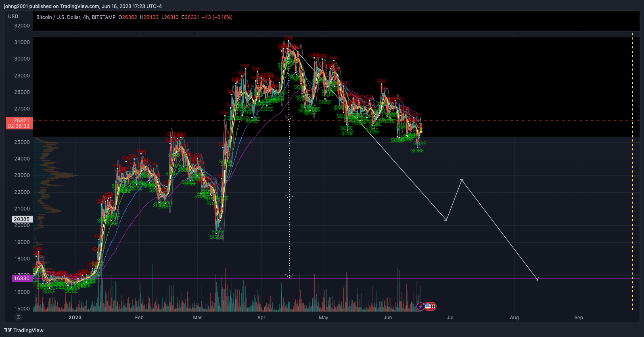644x337 pixels.
Task: Click the 15000 price axis label
Action: click(x=22, y=309)
